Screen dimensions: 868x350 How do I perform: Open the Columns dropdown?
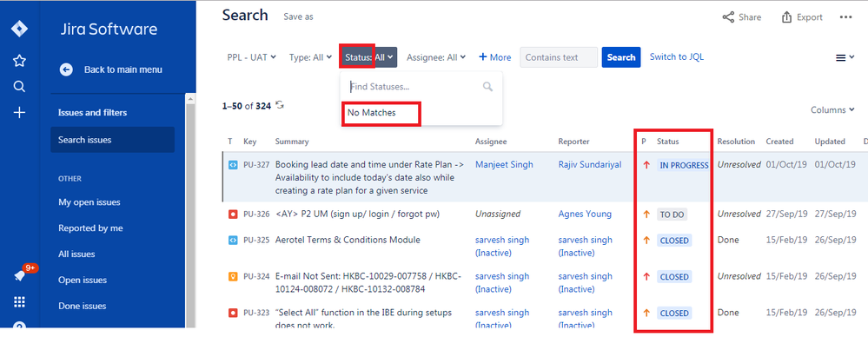click(x=832, y=110)
